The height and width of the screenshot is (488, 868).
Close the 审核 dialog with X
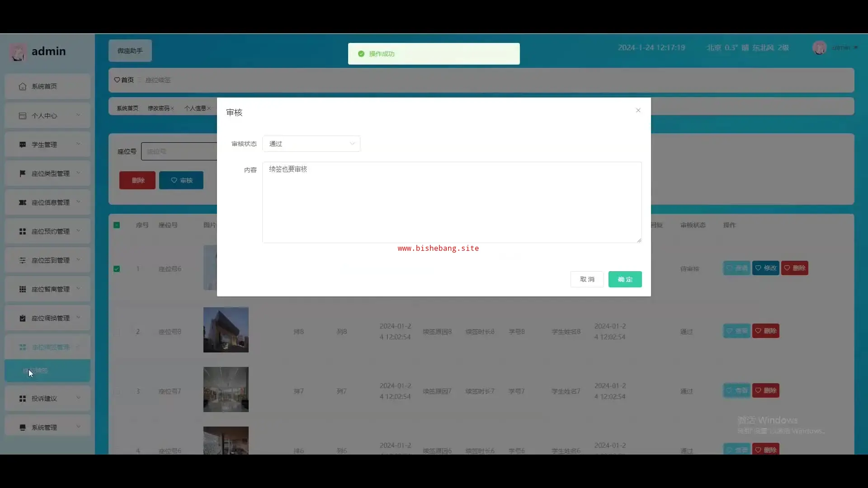638,110
